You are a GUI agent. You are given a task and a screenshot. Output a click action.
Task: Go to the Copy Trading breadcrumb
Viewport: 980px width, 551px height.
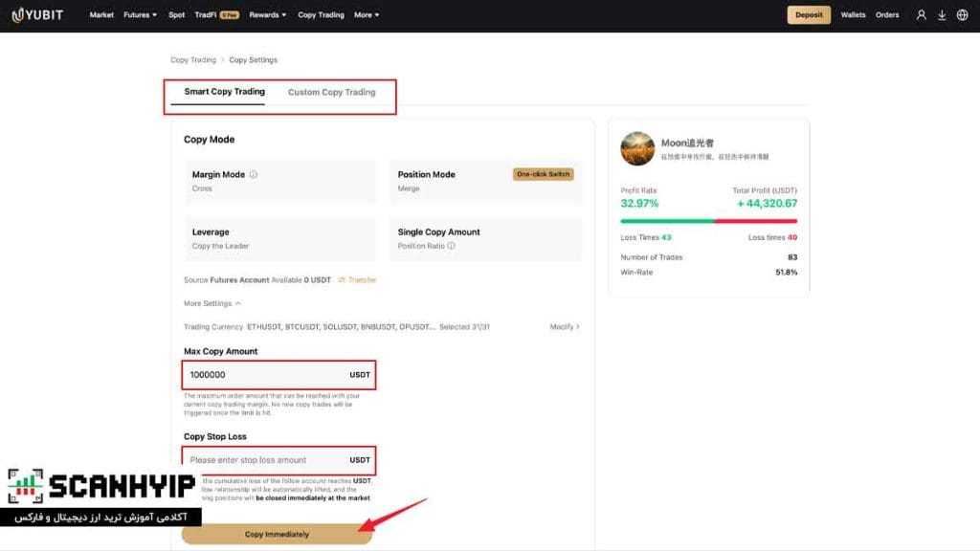pyautogui.click(x=193, y=60)
